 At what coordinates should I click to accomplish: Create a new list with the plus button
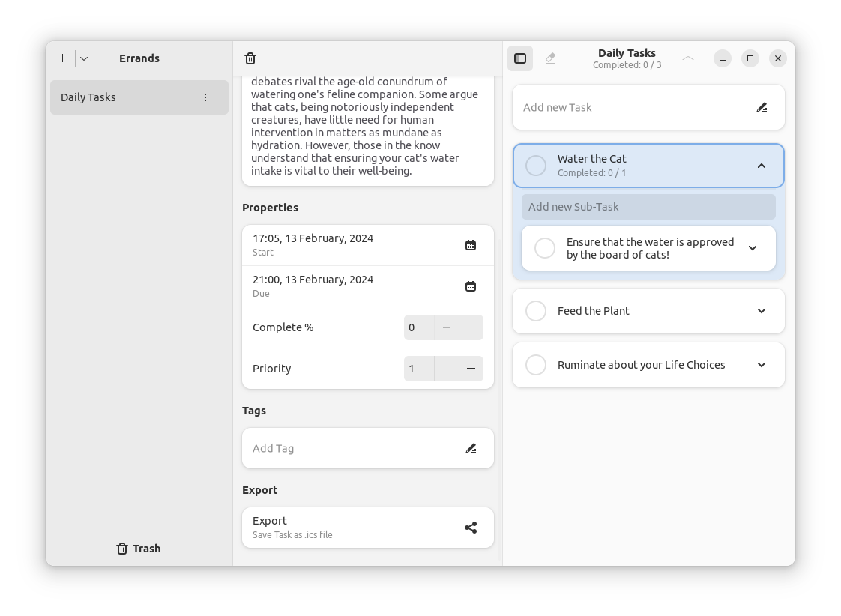62,58
